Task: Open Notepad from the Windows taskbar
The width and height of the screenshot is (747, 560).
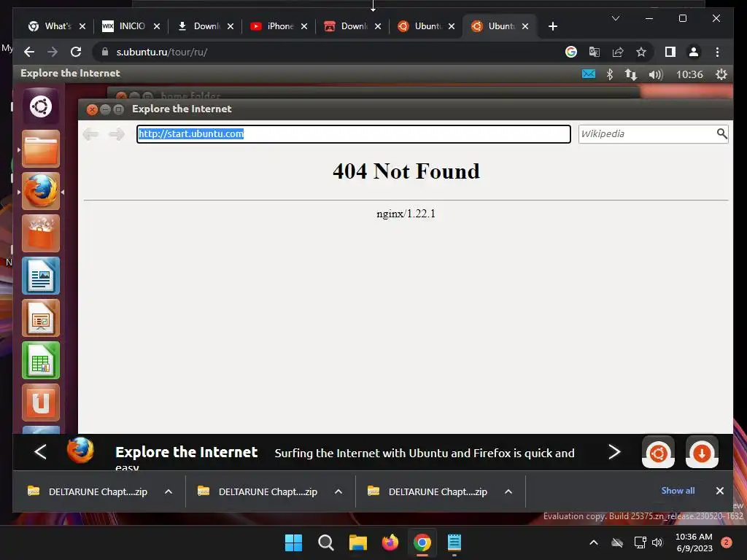Action: (x=454, y=542)
